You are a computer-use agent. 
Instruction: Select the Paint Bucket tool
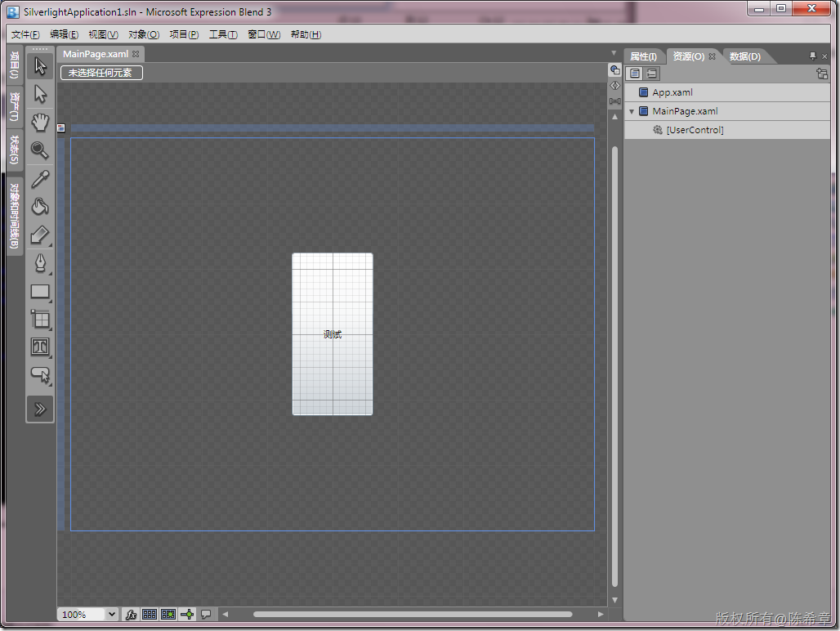click(x=40, y=207)
